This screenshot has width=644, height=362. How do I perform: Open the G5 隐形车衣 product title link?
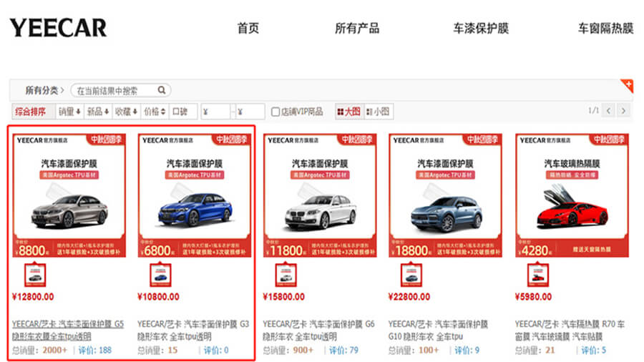click(x=68, y=330)
